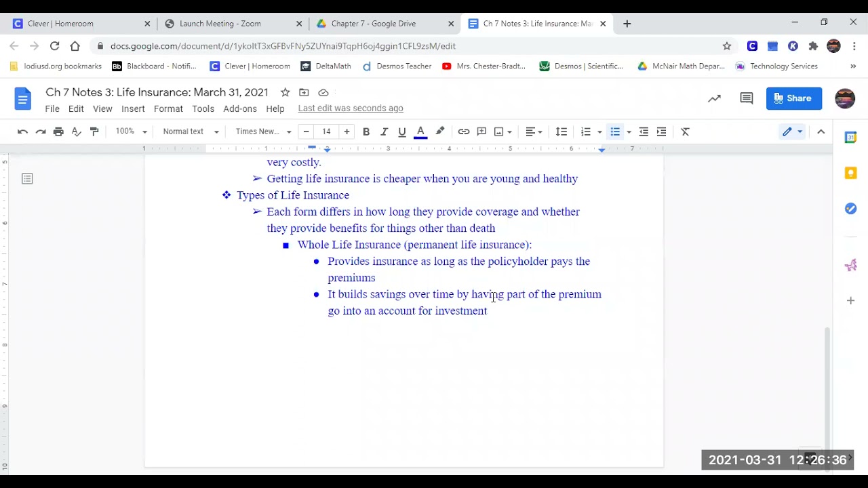
Task: Open the Tools menu
Action: point(203,108)
